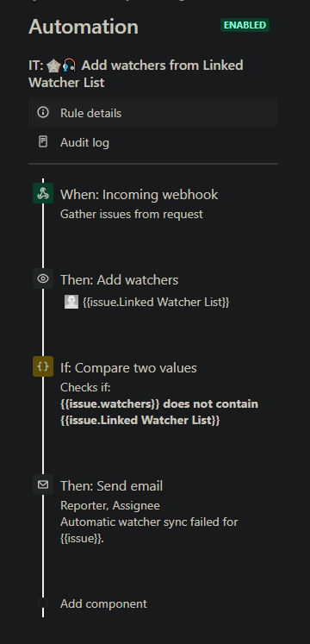Click the Reporter, Assignee recipients text
This screenshot has height=644, width=310.
(110, 505)
